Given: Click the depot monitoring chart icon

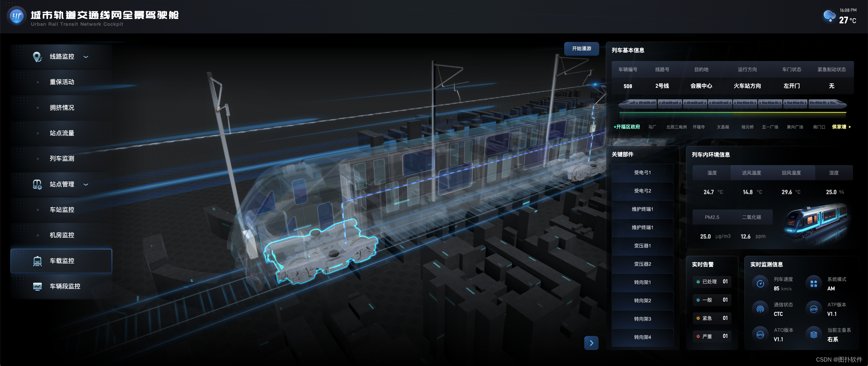Looking at the screenshot, I should pyautogui.click(x=37, y=286).
